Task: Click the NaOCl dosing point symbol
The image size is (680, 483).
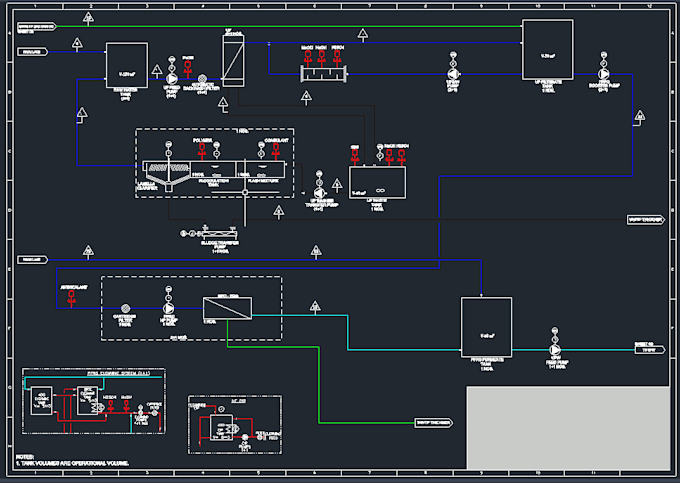Action: click(x=308, y=58)
